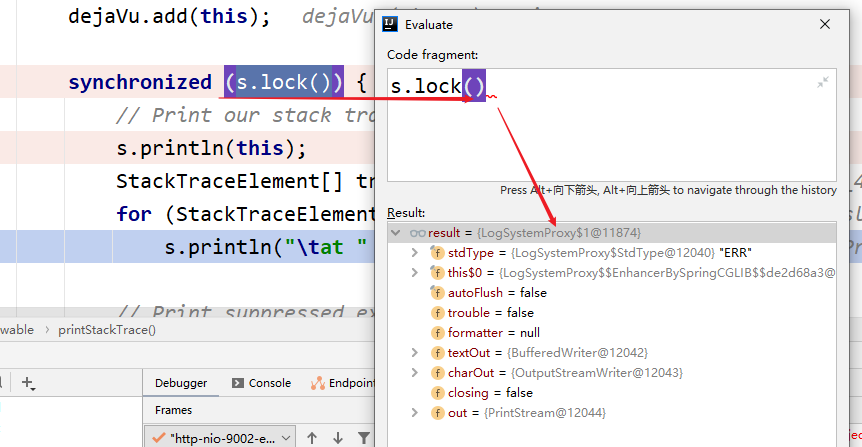The height and width of the screenshot is (447, 862).
Task: Click the filter frames funnel icon
Action: coord(363,438)
